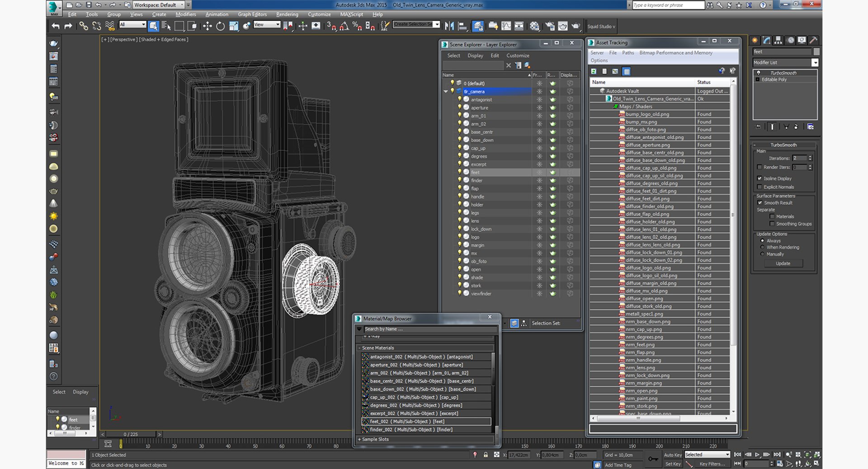This screenshot has height=469, width=868.
Task: Select the Manually update option
Action: (x=762, y=254)
